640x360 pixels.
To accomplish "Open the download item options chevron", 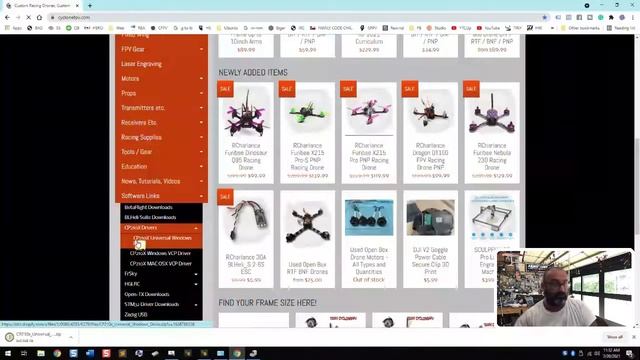I will (x=71, y=337).
